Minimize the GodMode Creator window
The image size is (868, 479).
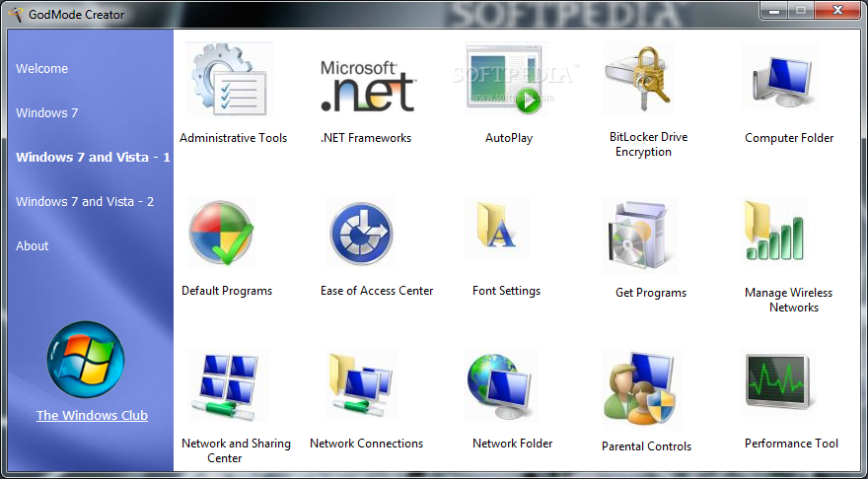tap(774, 10)
